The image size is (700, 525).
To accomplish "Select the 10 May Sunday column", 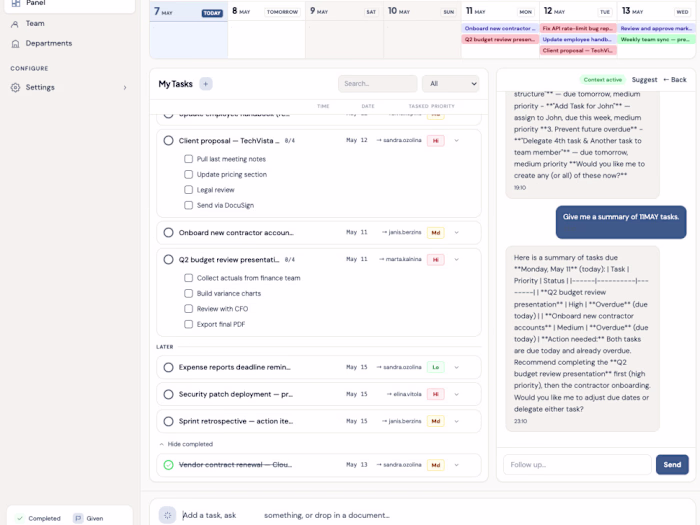I will pos(422,29).
